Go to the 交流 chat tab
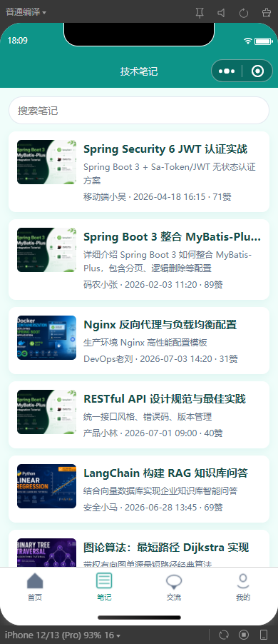 174,588
